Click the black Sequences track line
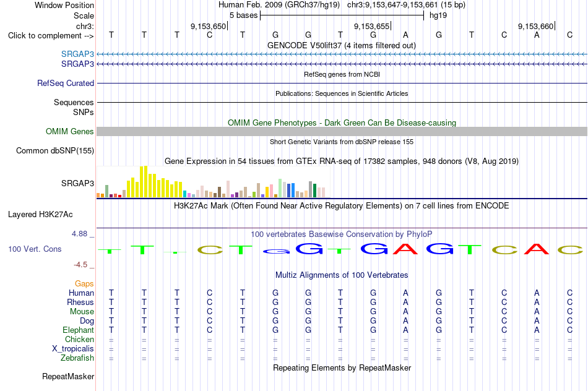588x391 pixels. (342, 102)
